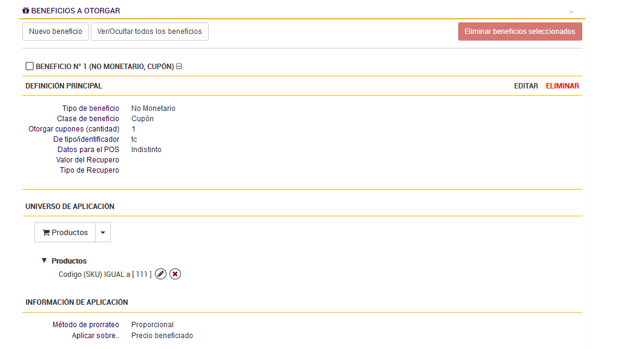Click the Beneficios a Otorgar panel title
The image size is (644, 349).
tap(76, 11)
